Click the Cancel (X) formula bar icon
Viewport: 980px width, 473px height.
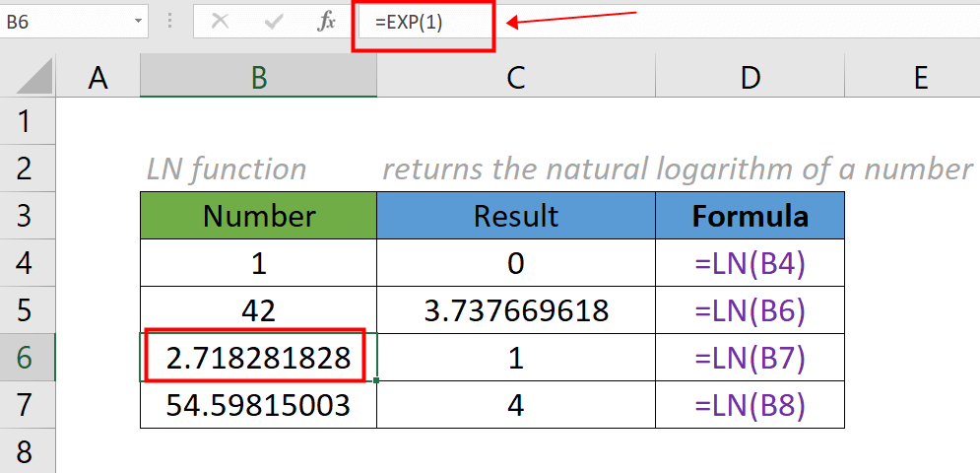(221, 22)
